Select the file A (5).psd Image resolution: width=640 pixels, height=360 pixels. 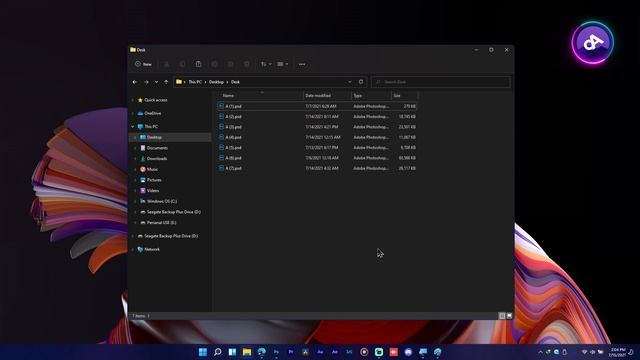point(317,148)
